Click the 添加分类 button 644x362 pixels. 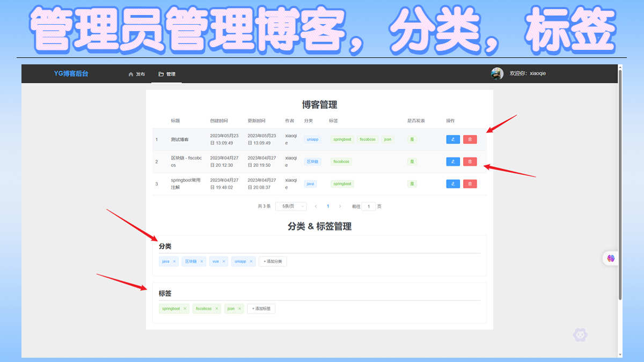tap(273, 262)
